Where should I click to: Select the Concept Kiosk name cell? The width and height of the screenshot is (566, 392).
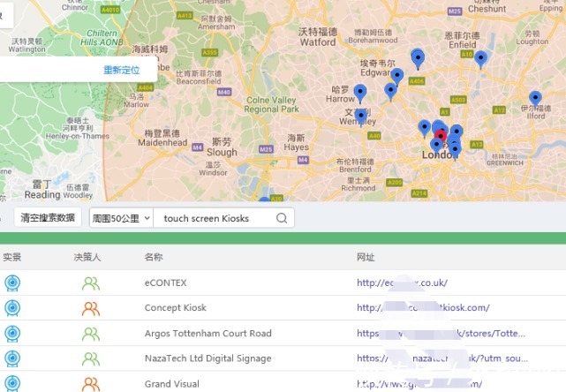176,307
